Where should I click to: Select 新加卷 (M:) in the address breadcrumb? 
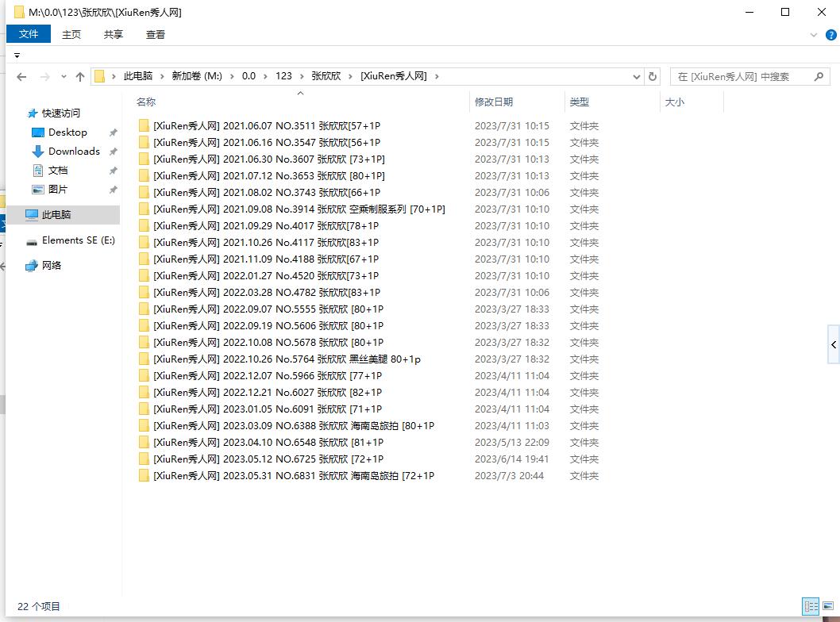[x=197, y=76]
